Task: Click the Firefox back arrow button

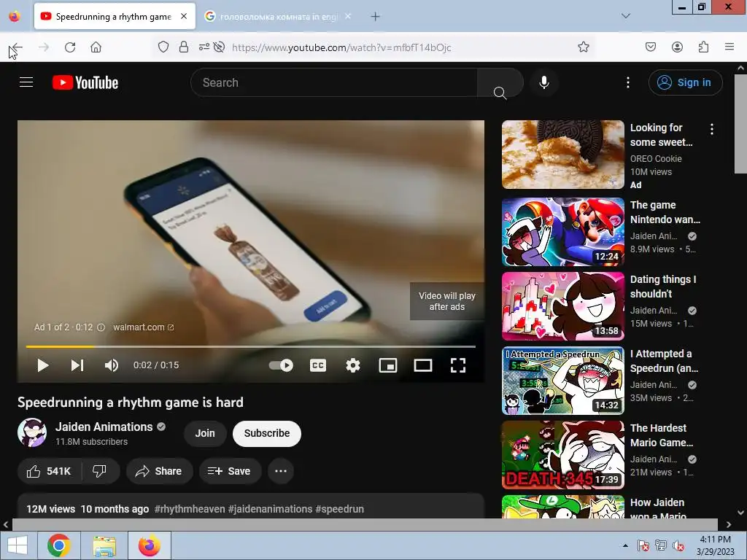Action: click(17, 47)
